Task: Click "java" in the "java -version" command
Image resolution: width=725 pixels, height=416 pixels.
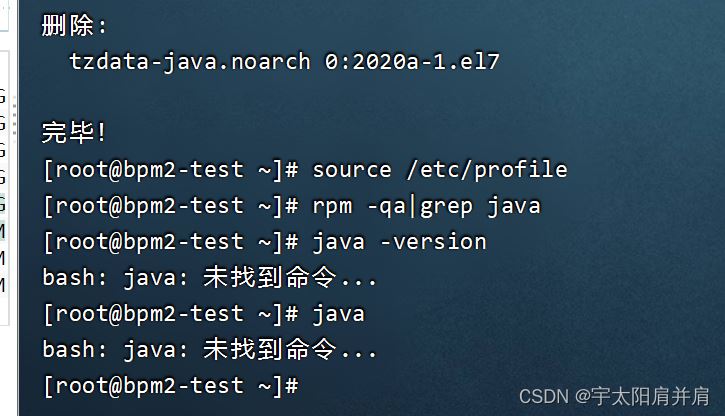Action: (x=339, y=243)
